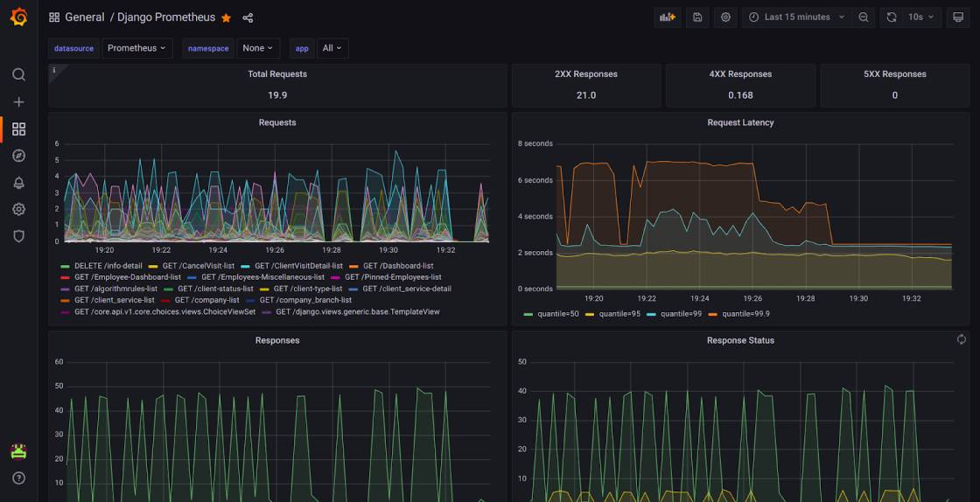Click the 2XX Responses value 21.0
The image size is (980, 502).
(x=586, y=95)
